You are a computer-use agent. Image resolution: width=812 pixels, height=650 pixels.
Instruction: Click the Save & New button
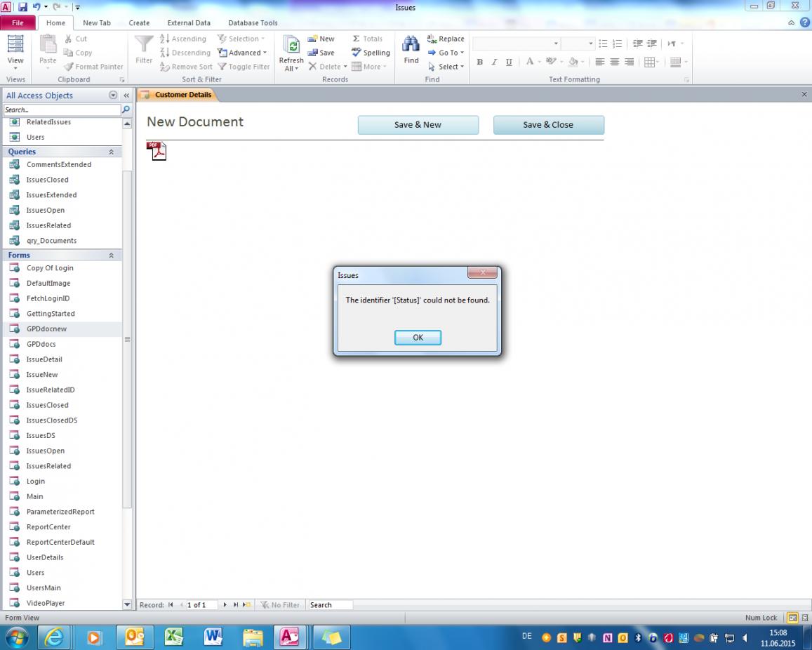click(x=418, y=125)
